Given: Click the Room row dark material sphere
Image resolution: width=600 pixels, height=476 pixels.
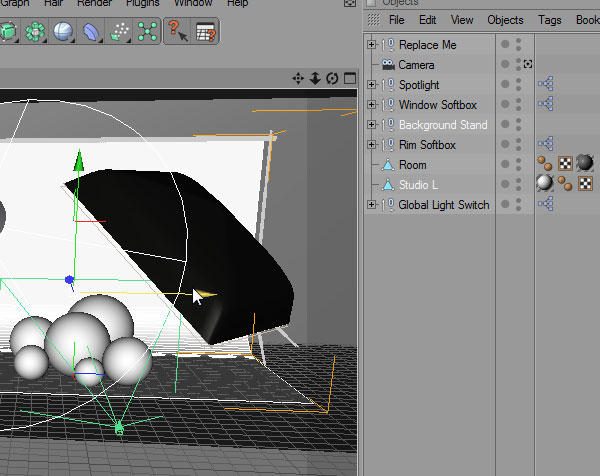Looking at the screenshot, I should coord(585,163).
